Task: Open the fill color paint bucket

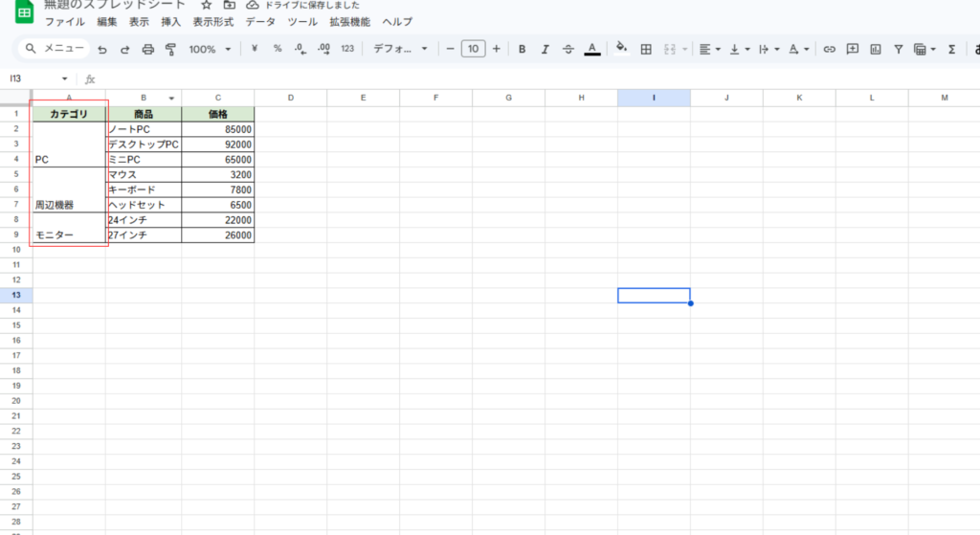Action: [621, 48]
